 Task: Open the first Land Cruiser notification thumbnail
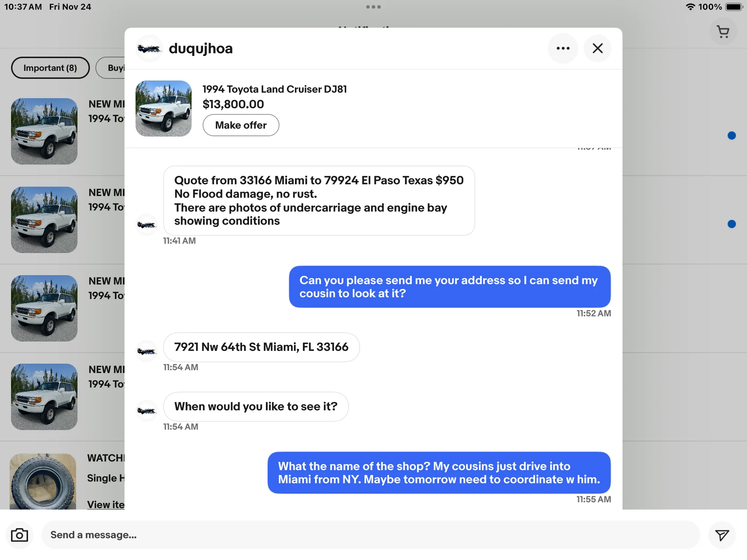pyautogui.click(x=44, y=131)
